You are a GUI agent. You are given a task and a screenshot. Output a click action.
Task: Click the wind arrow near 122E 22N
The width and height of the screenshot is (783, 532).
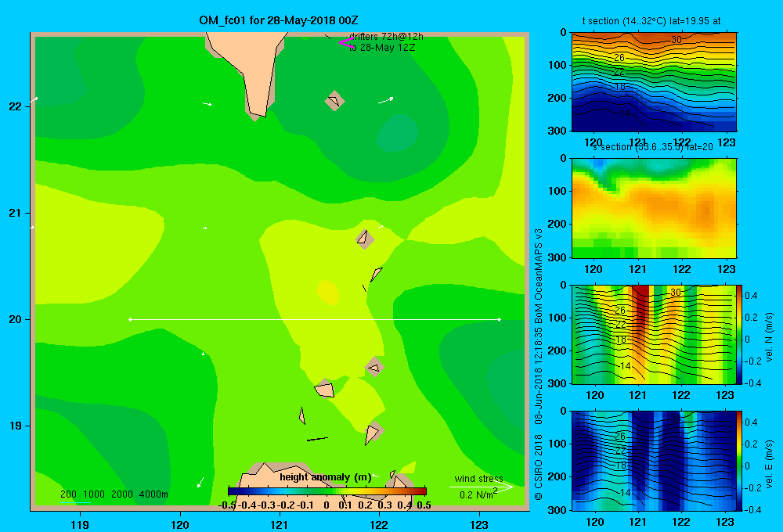point(385,101)
